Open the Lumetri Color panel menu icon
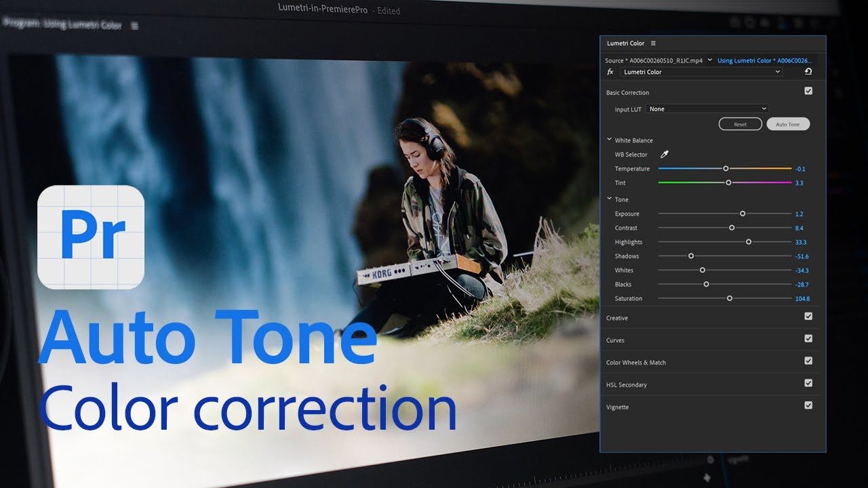 click(x=653, y=43)
